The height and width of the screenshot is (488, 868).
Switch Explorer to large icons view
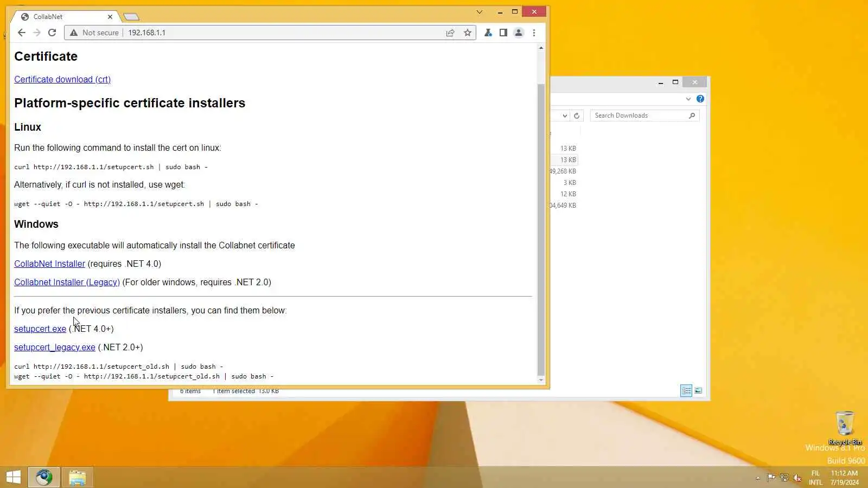click(698, 390)
